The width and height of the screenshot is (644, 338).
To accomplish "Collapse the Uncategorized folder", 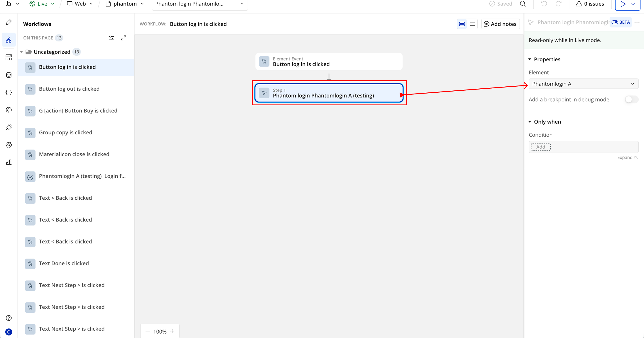I will pyautogui.click(x=21, y=52).
